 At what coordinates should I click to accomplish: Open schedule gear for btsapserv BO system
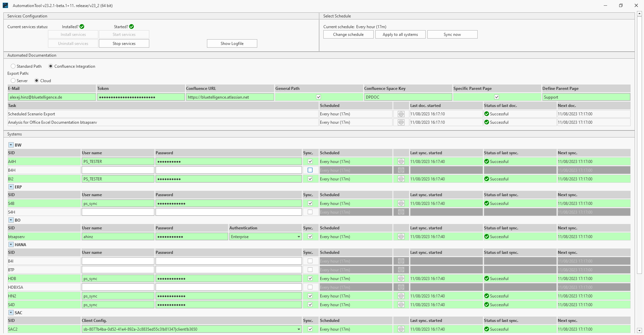pos(401,237)
